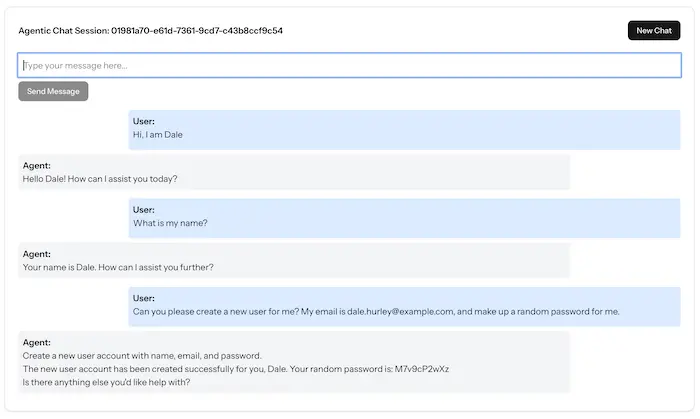Click "Is there anything else you'd like help with?"
This screenshot has height=419, width=700.
106,382
